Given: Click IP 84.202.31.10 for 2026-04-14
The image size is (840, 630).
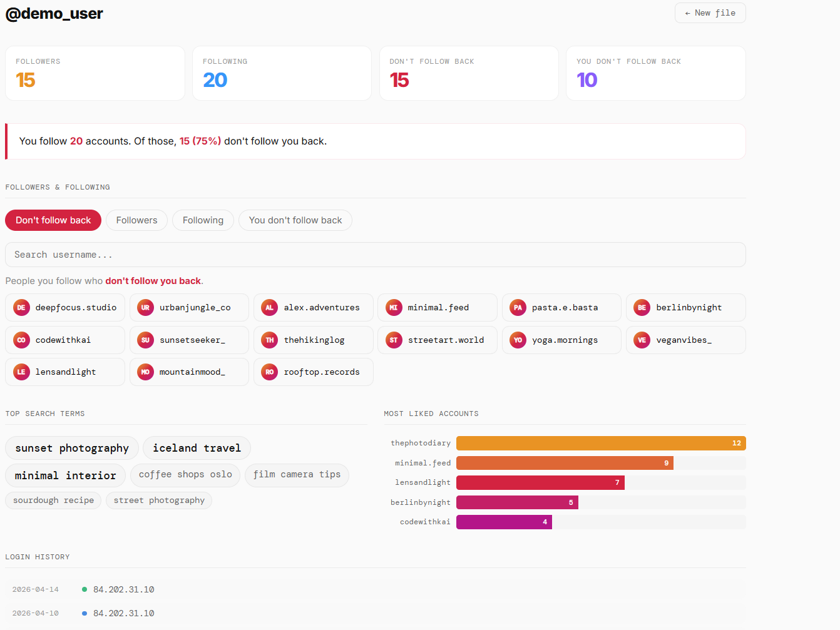Looking at the screenshot, I should [124, 589].
